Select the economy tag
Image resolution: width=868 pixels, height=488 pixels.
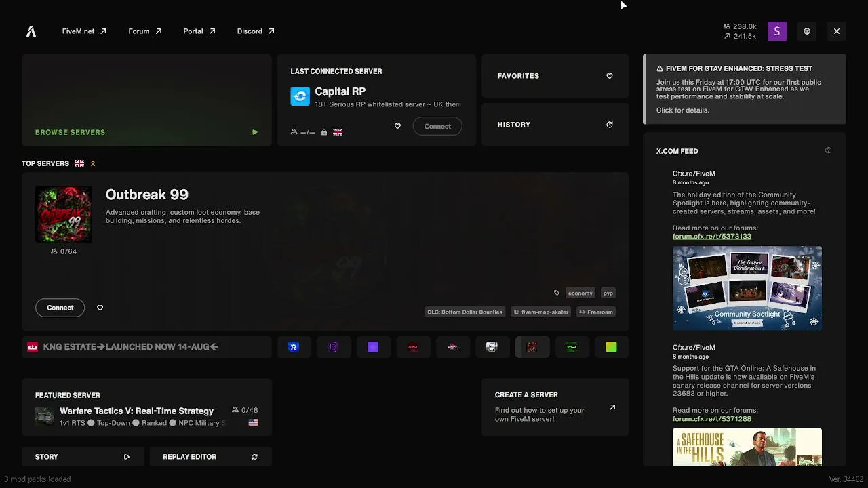pyautogui.click(x=580, y=293)
